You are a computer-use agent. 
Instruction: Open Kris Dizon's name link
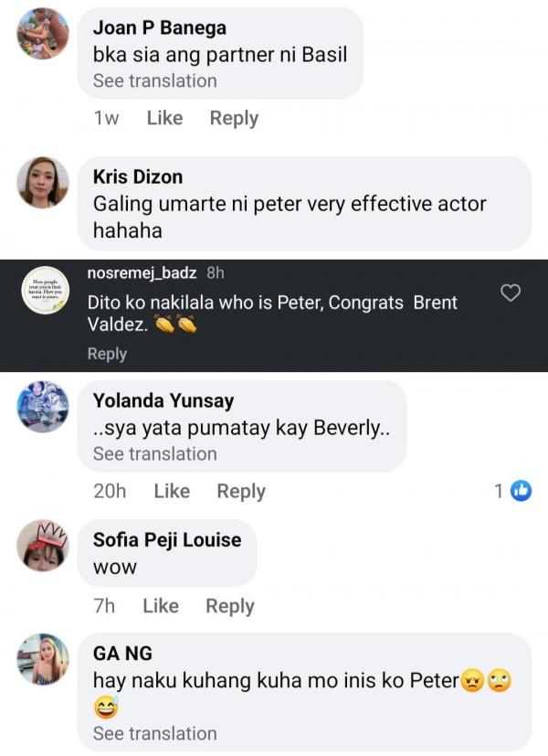[x=138, y=176]
